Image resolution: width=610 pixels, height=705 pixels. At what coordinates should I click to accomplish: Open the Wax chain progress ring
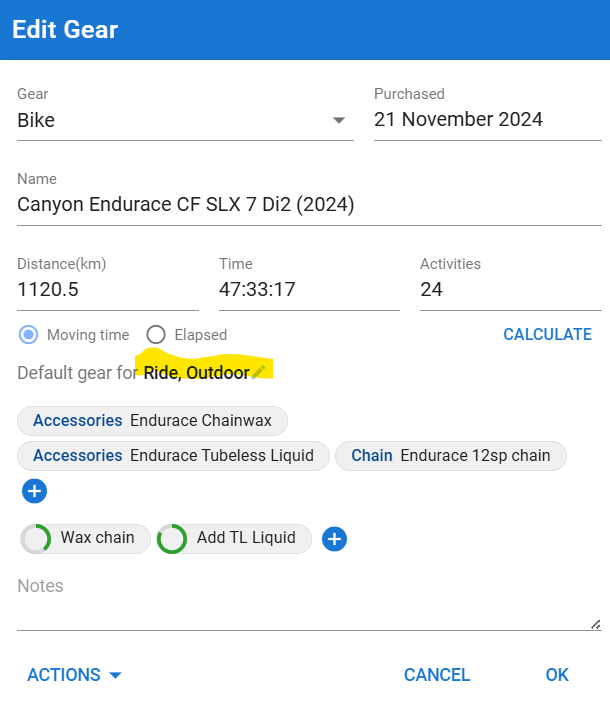(x=36, y=538)
